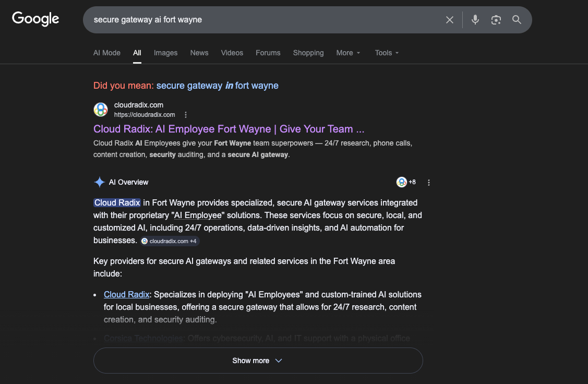Click the cloudradix.com site favicon
The height and width of the screenshot is (384, 588).
tap(101, 110)
